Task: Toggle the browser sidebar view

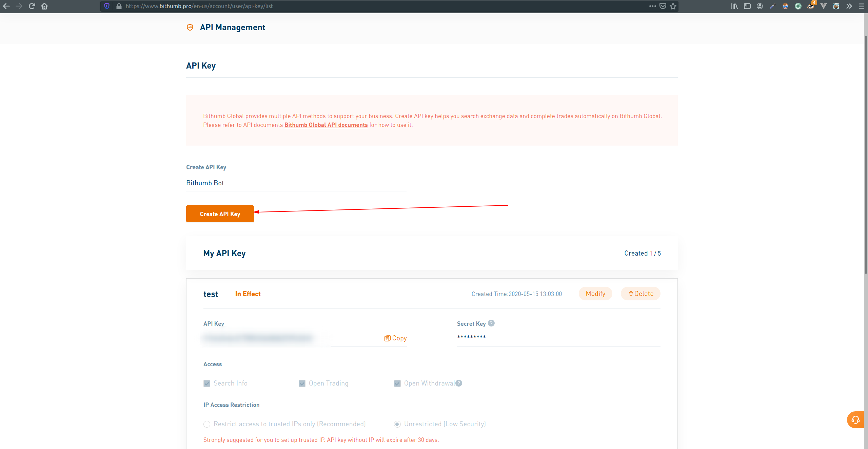Action: tap(747, 6)
